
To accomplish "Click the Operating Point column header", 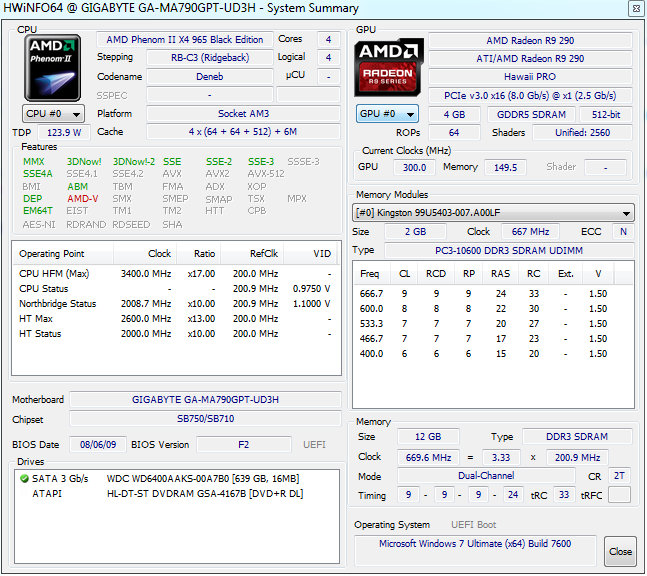I will (x=62, y=254).
